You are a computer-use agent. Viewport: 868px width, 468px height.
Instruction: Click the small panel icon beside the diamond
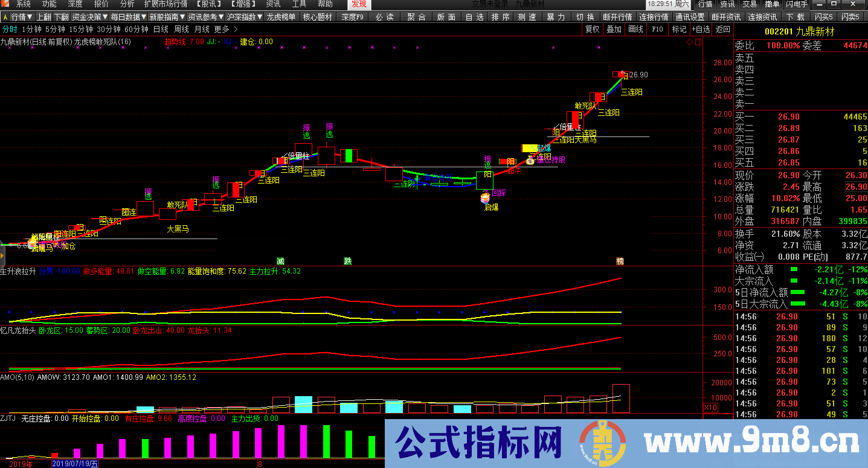click(698, 42)
